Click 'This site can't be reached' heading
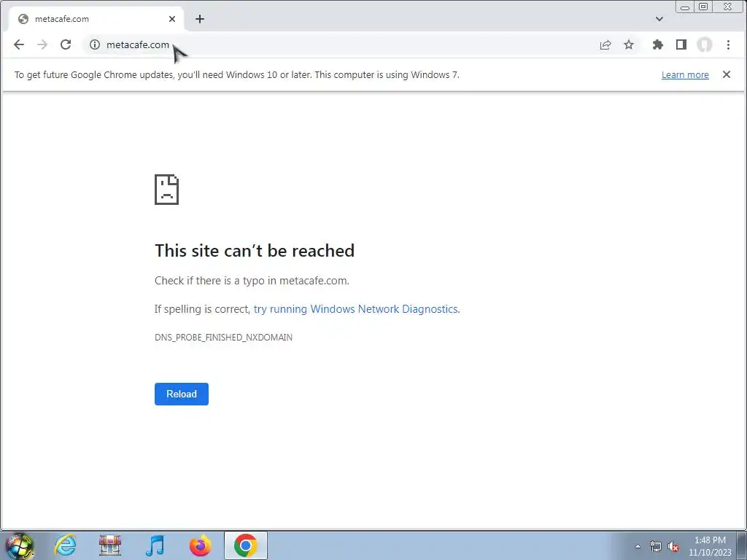The width and height of the screenshot is (747, 560). 255,251
